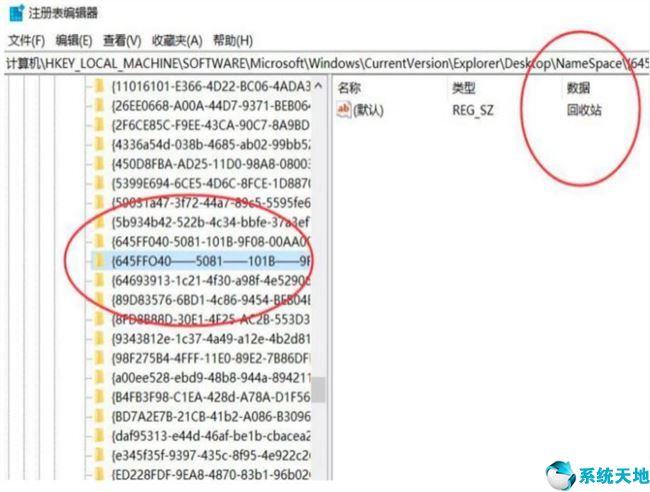The height and width of the screenshot is (492, 650).
Task: Select folder icon of {645FF040-5081-101B-9F08 key
Action: [99, 241]
